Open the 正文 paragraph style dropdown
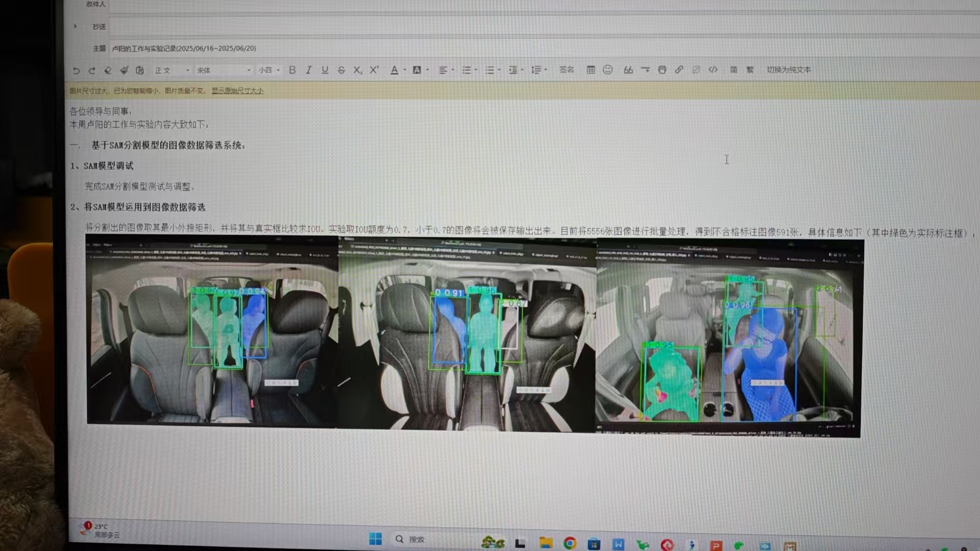 (x=171, y=70)
